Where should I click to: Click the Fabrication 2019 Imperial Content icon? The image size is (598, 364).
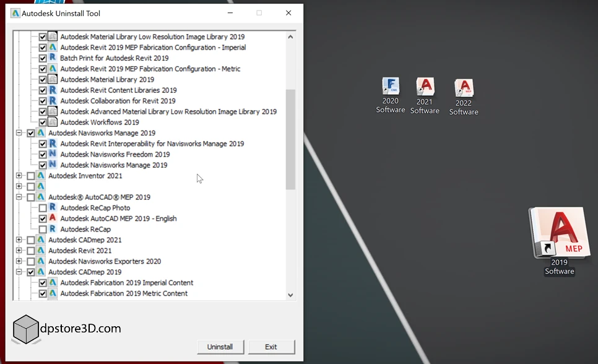53,282
